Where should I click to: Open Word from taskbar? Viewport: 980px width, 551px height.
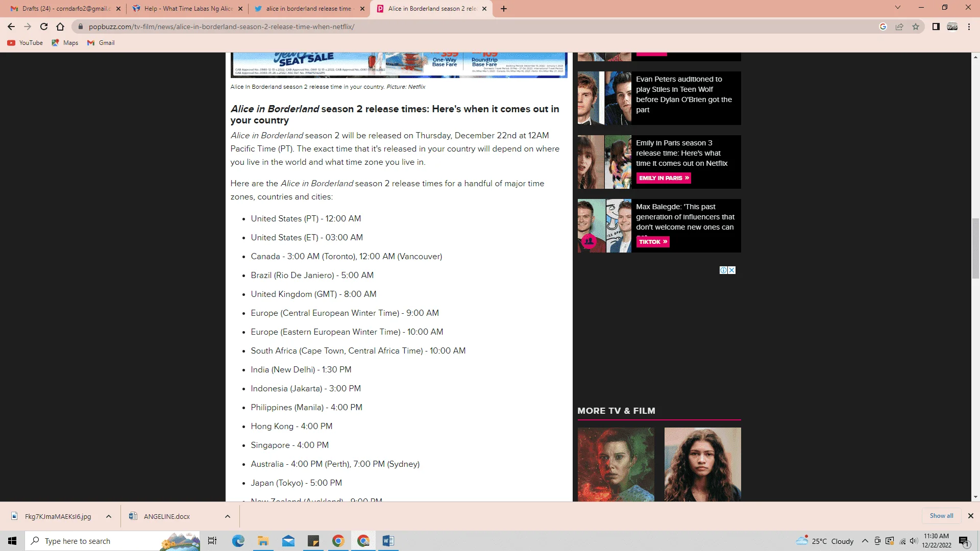click(388, 541)
